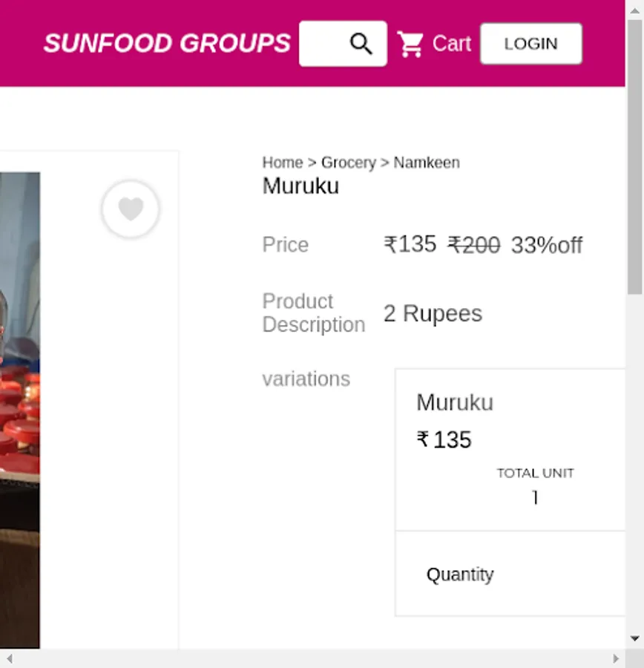The width and height of the screenshot is (644, 668).
Task: Go to Home in the breadcrumb
Action: point(282,163)
